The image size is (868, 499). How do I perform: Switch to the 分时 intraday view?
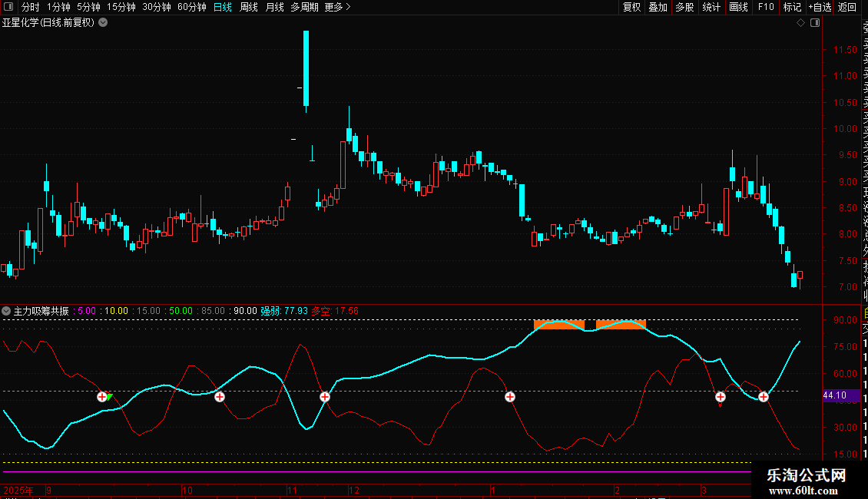tap(31, 7)
